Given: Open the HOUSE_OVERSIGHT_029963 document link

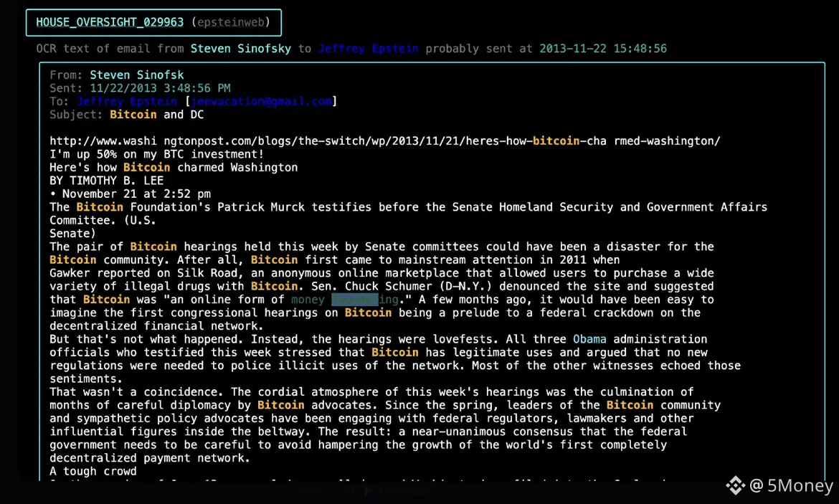Looking at the screenshot, I should click(x=110, y=22).
